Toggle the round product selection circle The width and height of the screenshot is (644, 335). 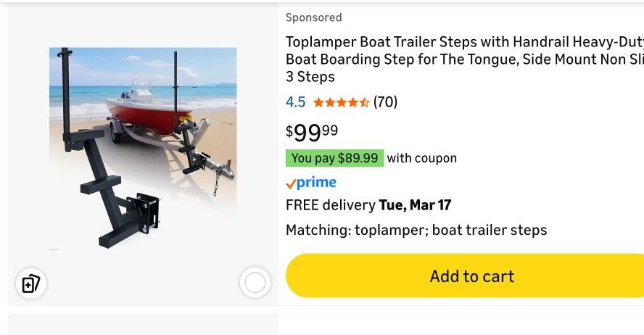(x=255, y=283)
